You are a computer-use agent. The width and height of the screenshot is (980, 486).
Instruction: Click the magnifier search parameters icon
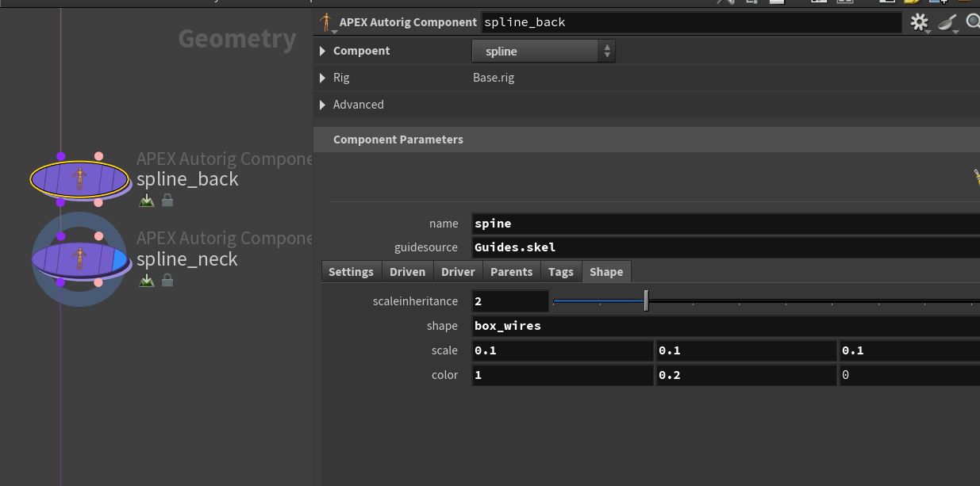tap(973, 22)
